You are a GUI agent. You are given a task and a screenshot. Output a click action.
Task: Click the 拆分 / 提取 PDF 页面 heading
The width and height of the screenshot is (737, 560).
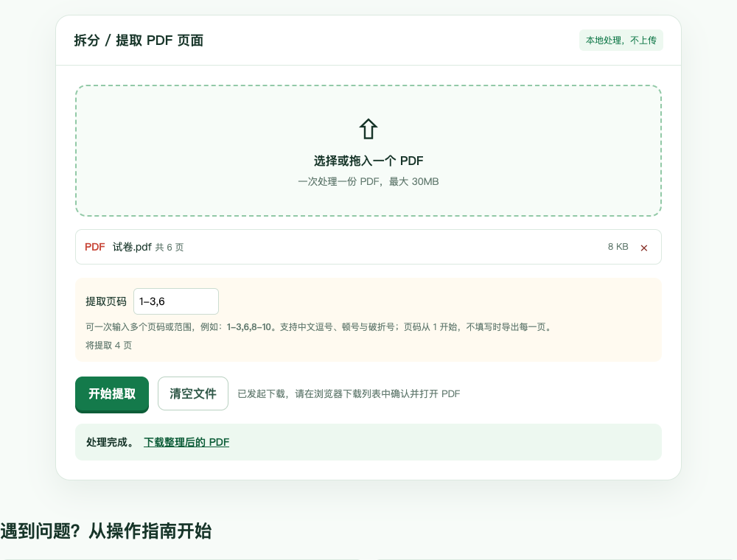point(139,41)
